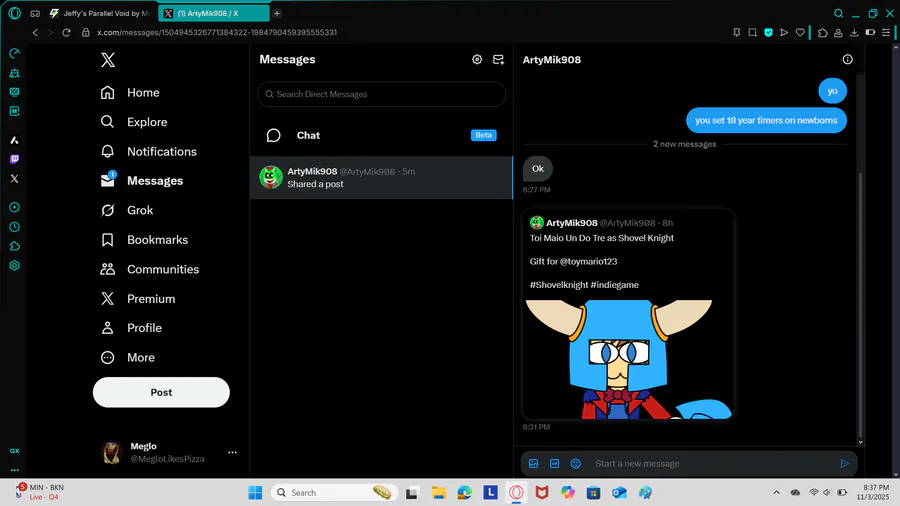Attach media using the image icon
The height and width of the screenshot is (506, 900).
(533, 464)
